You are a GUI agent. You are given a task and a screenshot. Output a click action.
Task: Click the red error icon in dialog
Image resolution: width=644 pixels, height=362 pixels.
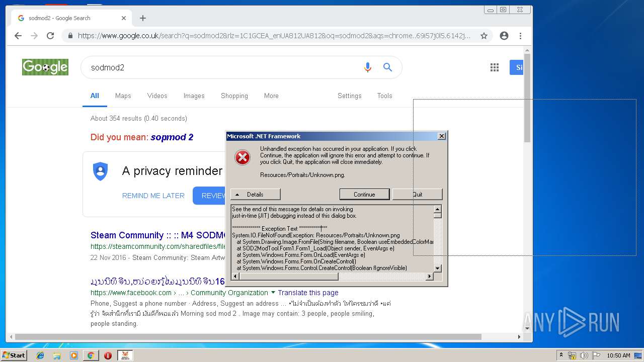tap(243, 157)
